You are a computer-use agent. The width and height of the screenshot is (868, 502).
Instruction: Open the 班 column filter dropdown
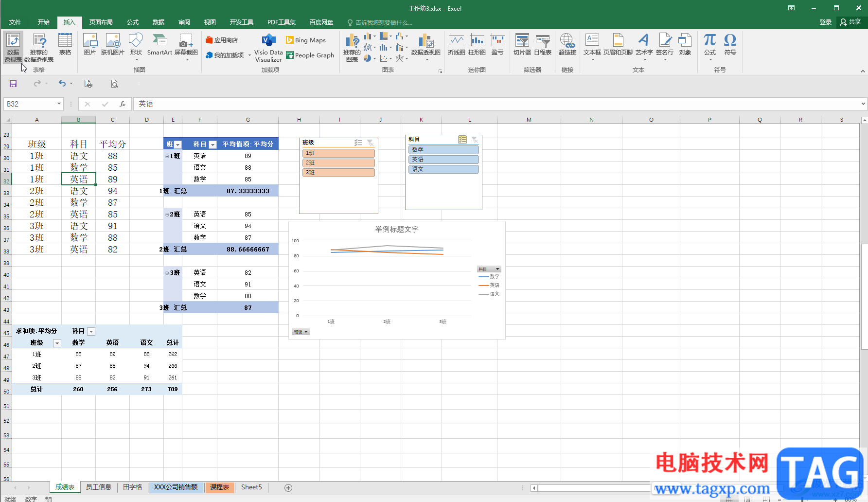point(178,144)
